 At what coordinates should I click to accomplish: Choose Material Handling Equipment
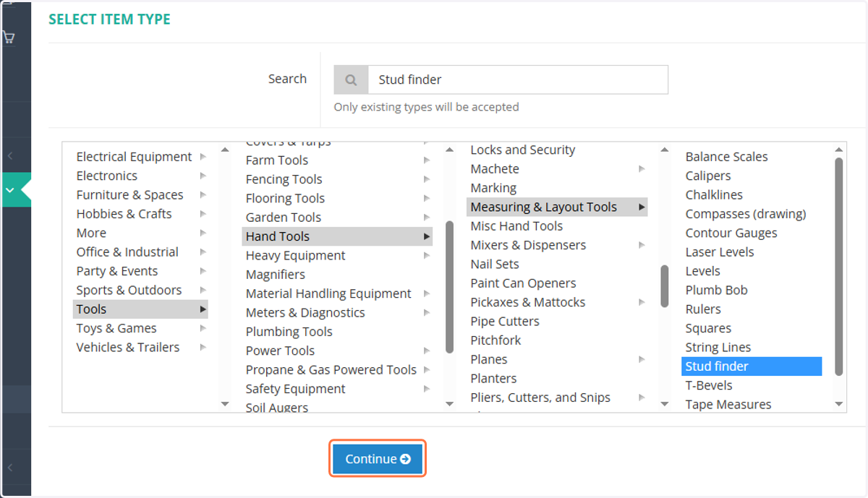click(328, 294)
